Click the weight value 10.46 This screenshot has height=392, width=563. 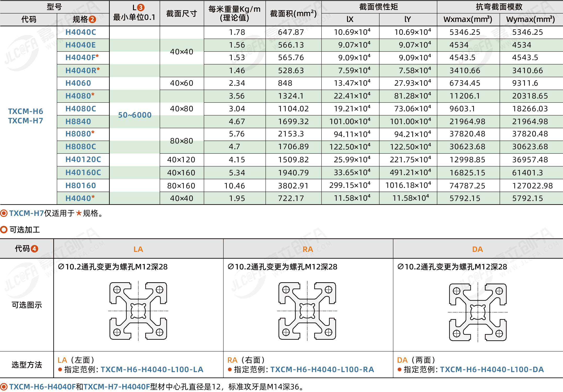pyautogui.click(x=235, y=186)
